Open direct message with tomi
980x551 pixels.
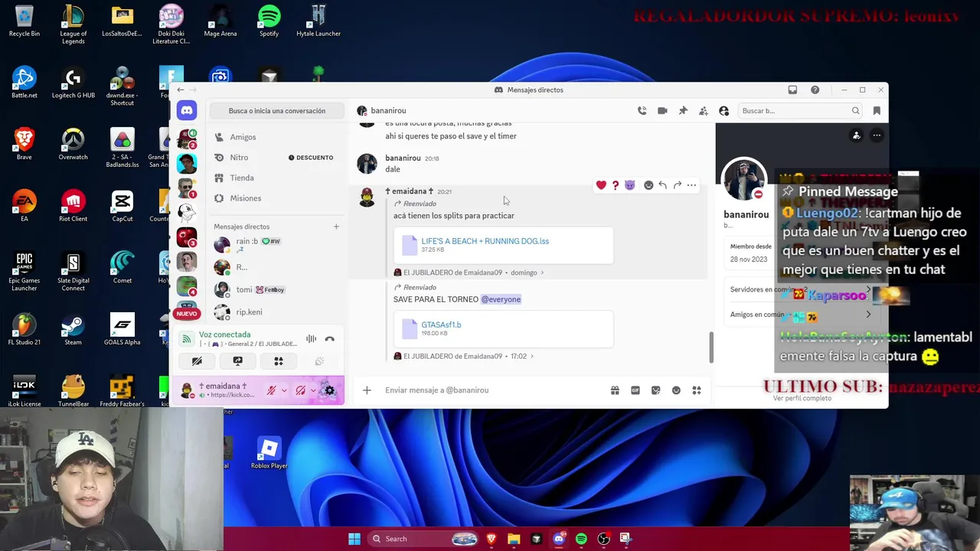(276, 290)
